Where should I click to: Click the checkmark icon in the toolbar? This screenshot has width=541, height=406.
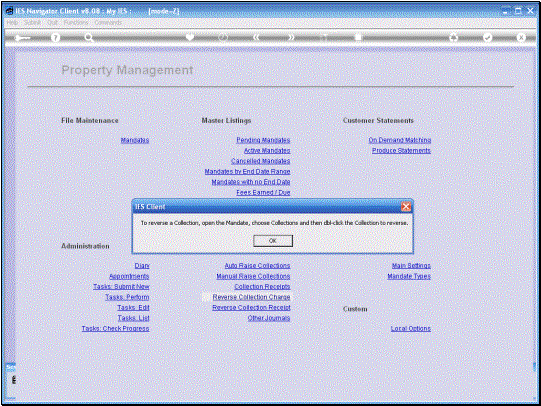(x=487, y=38)
